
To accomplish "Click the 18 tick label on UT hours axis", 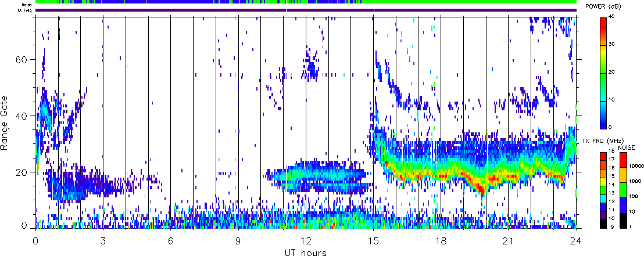I will point(441,240).
